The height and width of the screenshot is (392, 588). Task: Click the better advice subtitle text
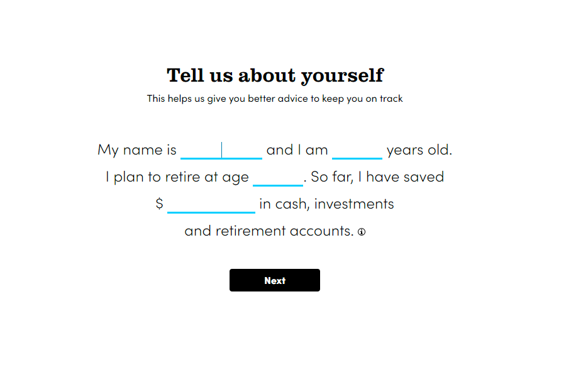tap(274, 99)
